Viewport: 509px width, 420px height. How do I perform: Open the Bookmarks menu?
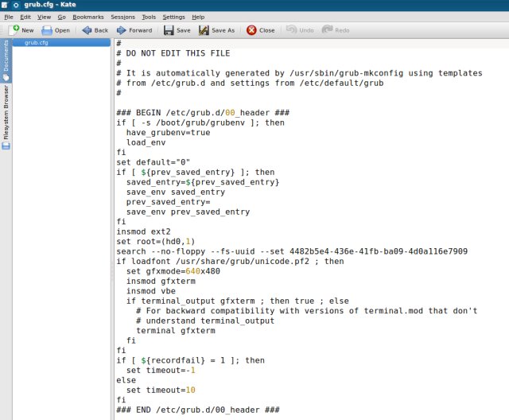click(x=88, y=17)
